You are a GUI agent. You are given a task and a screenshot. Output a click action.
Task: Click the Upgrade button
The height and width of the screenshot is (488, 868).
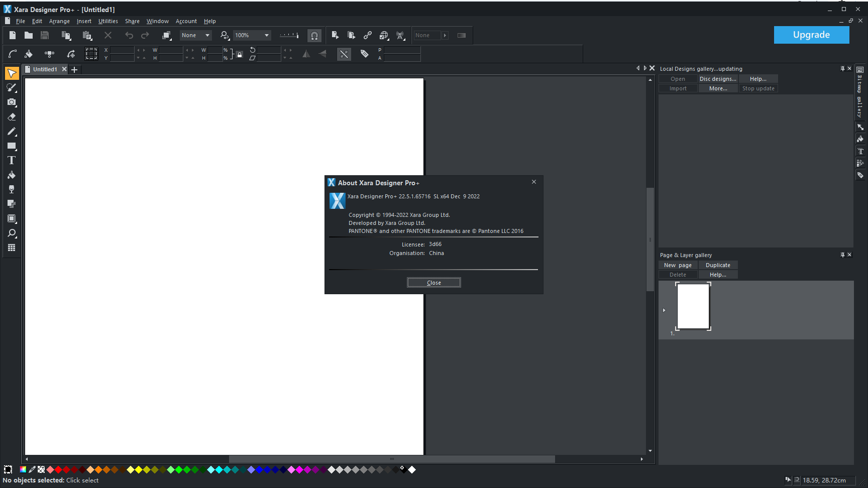coord(811,35)
